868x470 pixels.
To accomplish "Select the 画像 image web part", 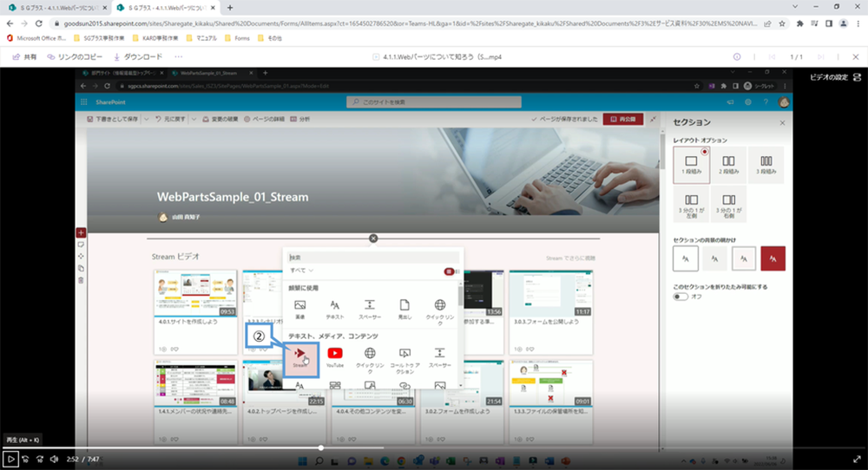I will [300, 309].
